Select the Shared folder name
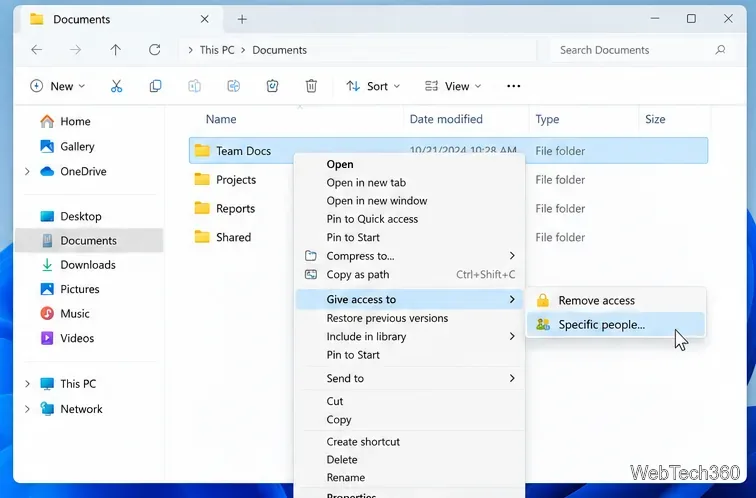Screen dimensions: 756x498 [233, 237]
